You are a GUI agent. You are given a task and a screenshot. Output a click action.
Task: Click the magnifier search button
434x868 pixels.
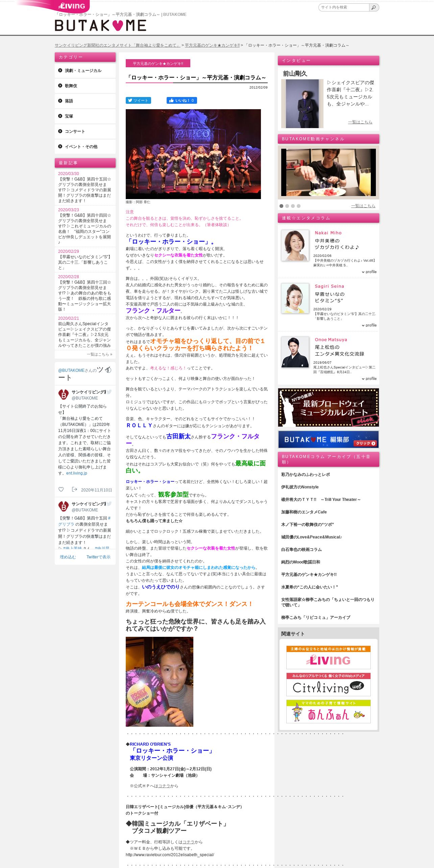(374, 7)
